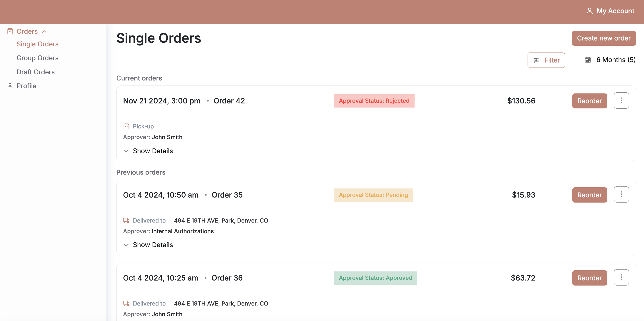Click the Orders bag icon in sidebar
Image resolution: width=644 pixels, height=321 pixels.
(x=10, y=31)
